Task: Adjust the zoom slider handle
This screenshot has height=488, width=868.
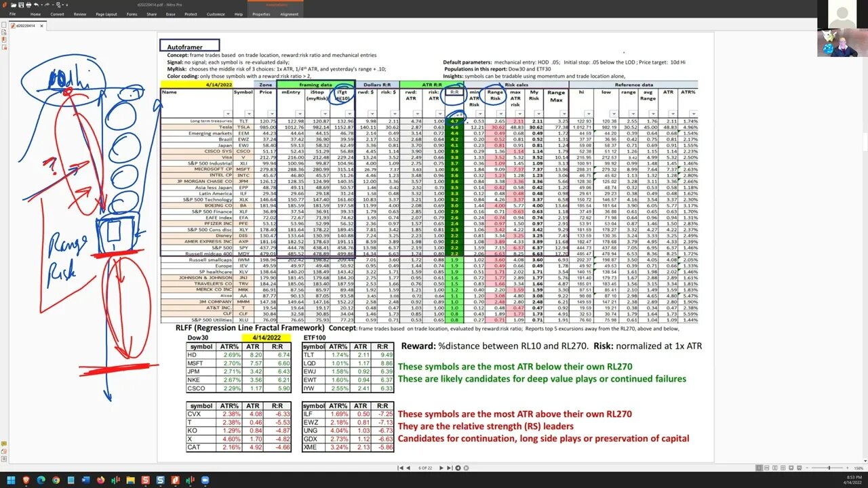Action: (x=829, y=468)
